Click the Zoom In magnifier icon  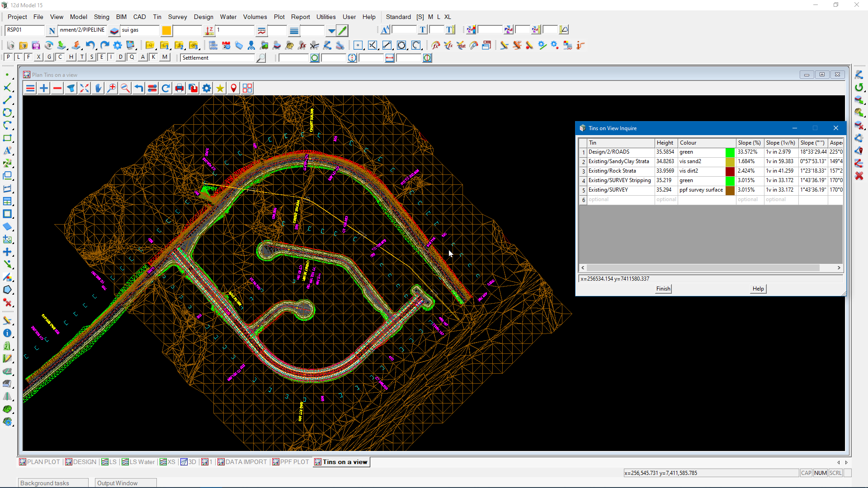tap(112, 88)
